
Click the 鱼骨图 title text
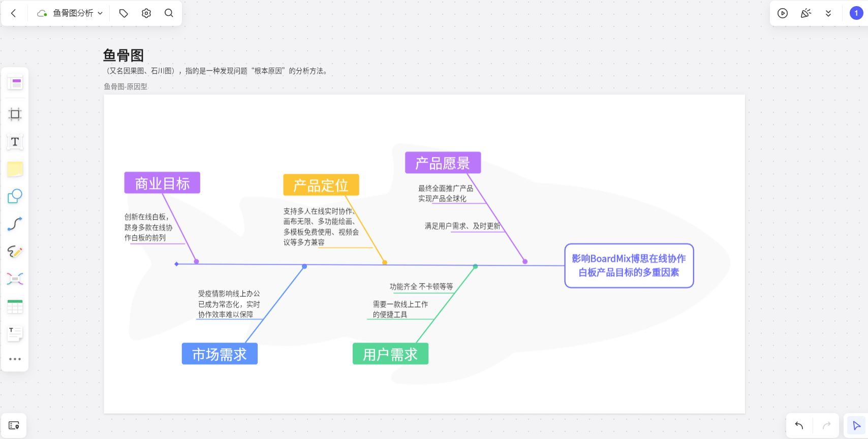(x=123, y=55)
